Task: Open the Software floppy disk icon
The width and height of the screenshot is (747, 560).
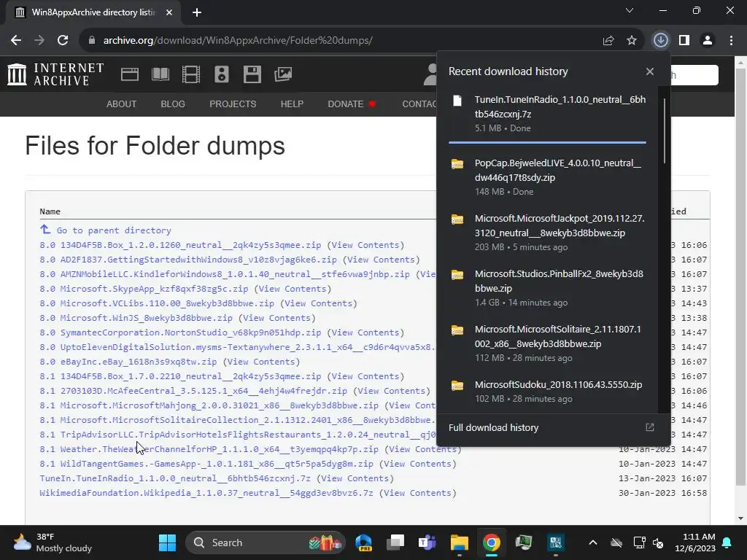Action: pos(252,74)
